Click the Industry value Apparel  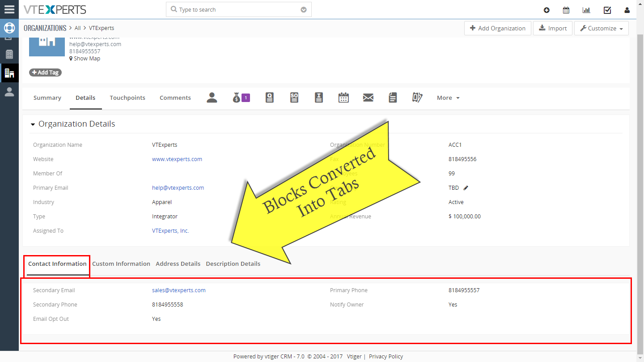click(x=162, y=202)
